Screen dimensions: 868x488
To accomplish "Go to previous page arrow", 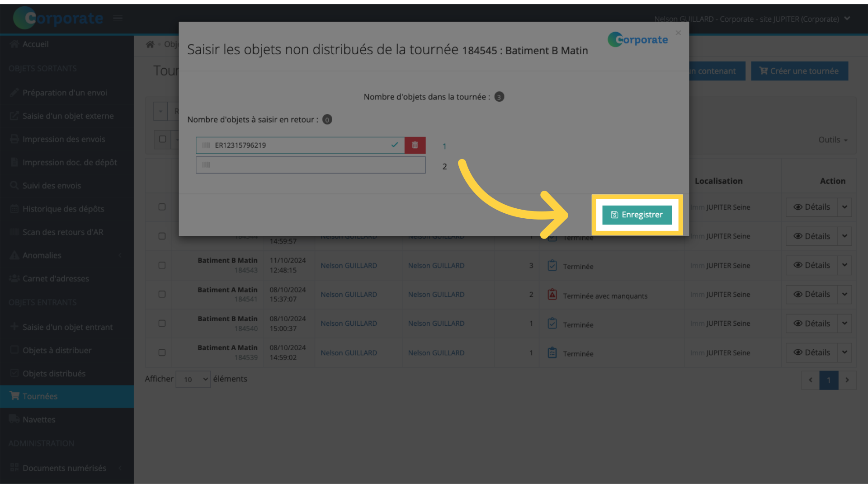I will (x=811, y=380).
